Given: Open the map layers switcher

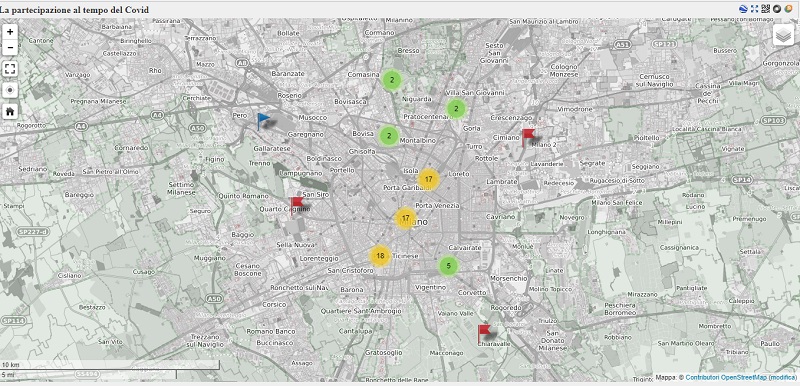Looking at the screenshot, I should (x=783, y=35).
